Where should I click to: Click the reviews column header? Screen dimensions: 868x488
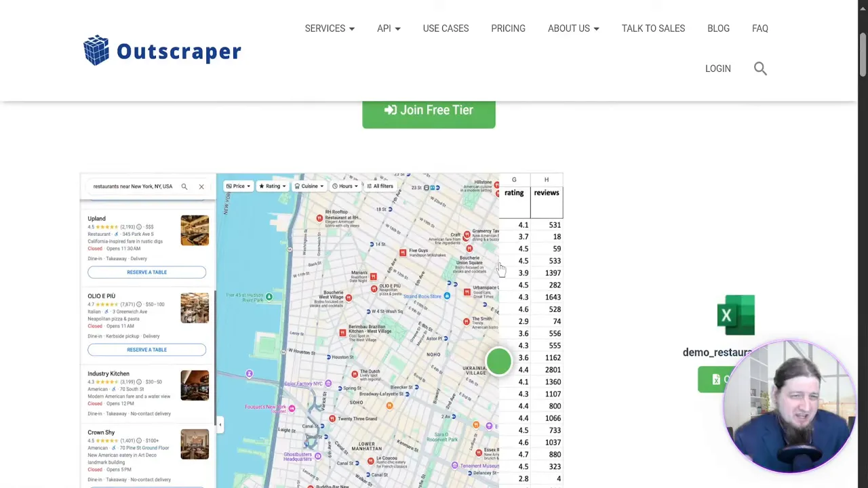click(547, 193)
